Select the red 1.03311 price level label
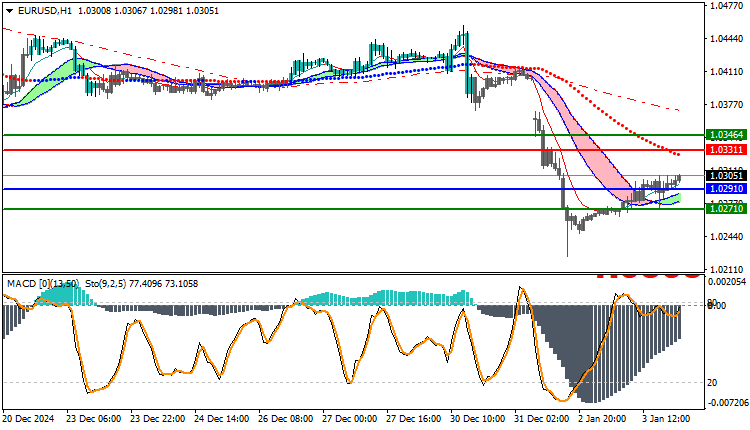Viewport: 750px width, 430px height. click(x=727, y=150)
